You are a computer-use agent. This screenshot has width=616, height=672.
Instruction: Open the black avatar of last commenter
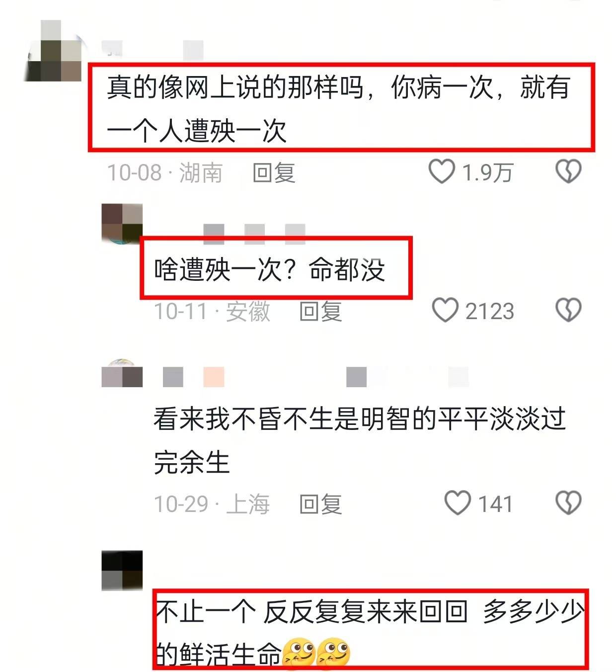click(122, 571)
